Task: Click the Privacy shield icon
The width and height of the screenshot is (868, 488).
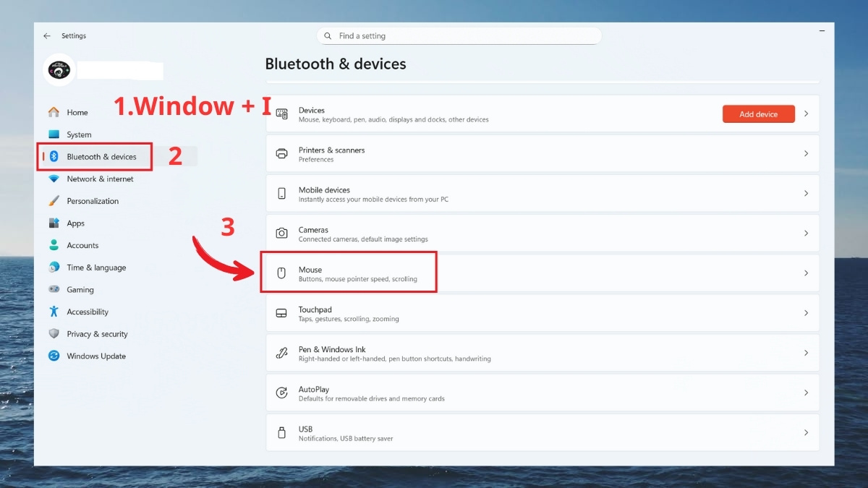Action: (x=54, y=334)
